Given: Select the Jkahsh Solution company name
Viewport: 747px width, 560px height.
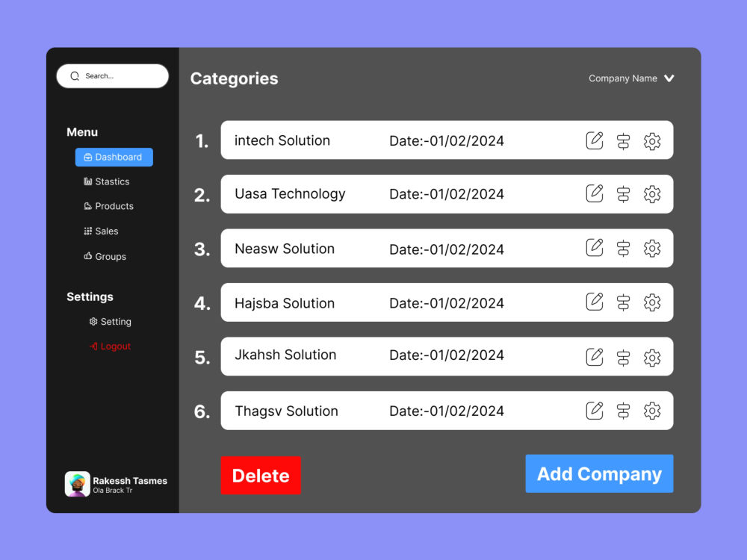Looking at the screenshot, I should point(285,355).
